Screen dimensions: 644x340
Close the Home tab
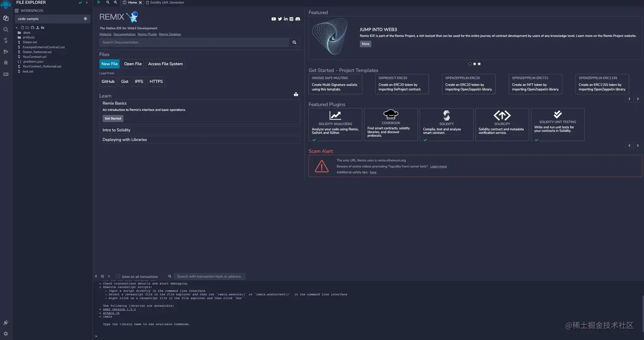tap(140, 3)
